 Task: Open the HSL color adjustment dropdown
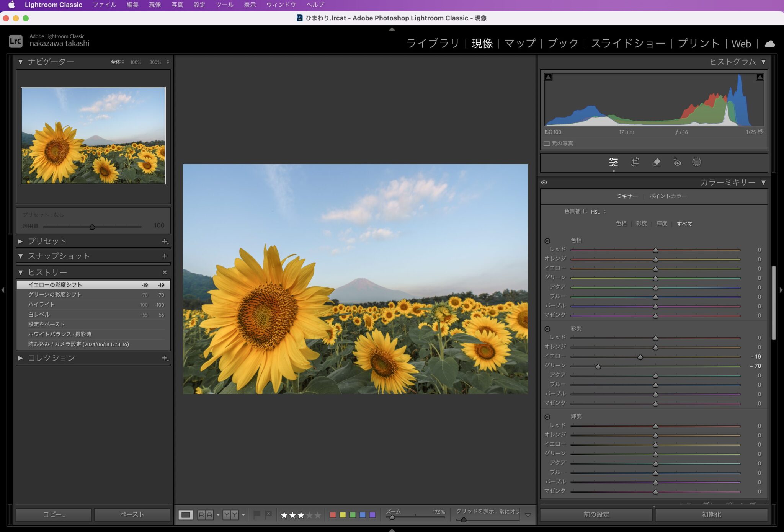(598, 212)
